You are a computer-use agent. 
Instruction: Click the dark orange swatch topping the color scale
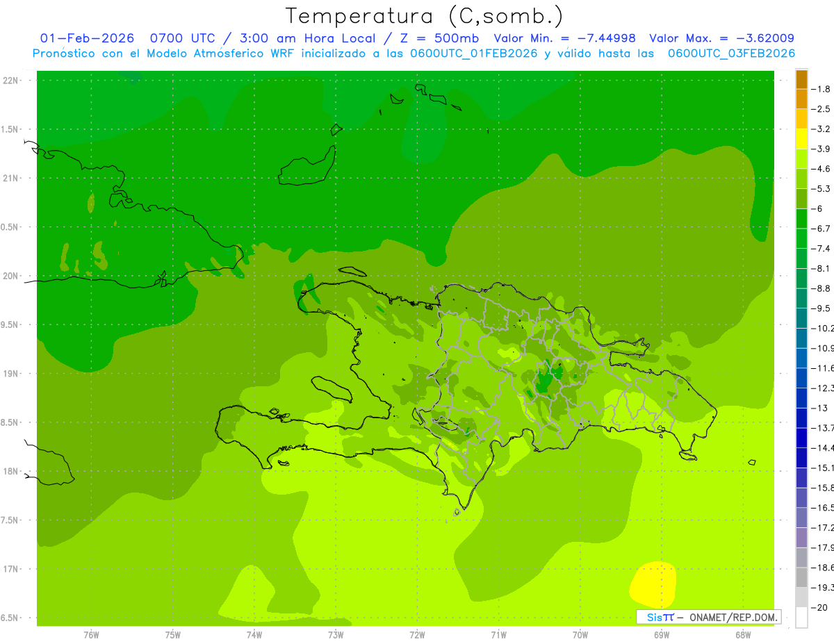click(x=801, y=79)
